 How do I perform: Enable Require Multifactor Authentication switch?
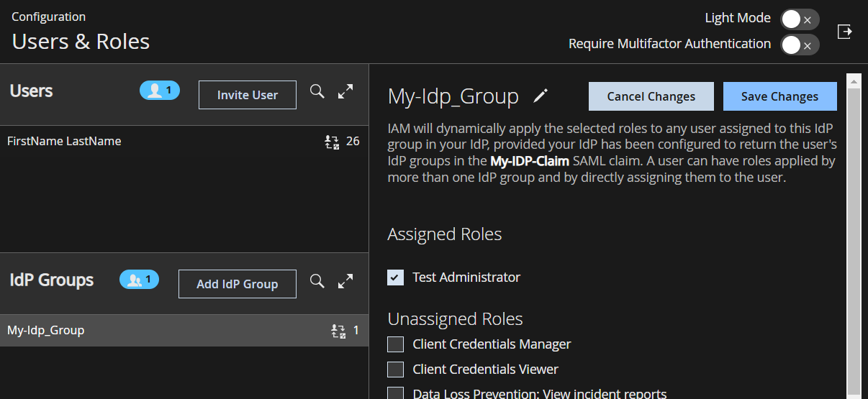coord(800,45)
